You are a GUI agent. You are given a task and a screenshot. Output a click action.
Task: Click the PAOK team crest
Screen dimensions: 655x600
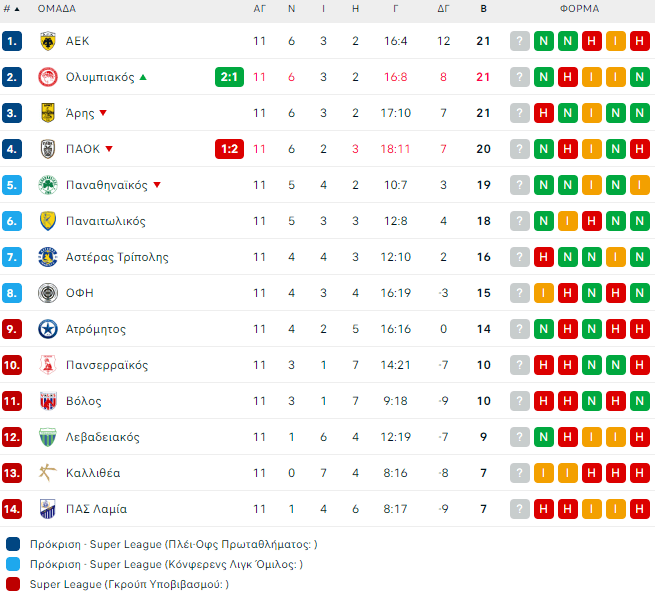pyautogui.click(x=47, y=149)
